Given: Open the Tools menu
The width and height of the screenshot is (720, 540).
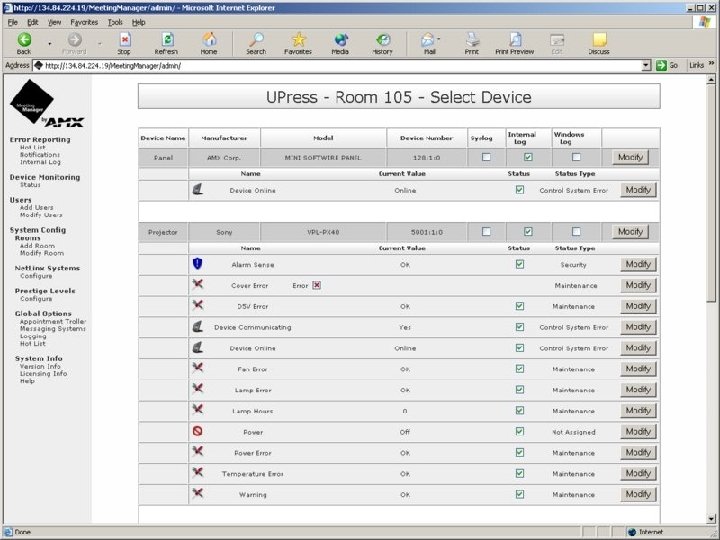Looking at the screenshot, I should (x=115, y=22).
